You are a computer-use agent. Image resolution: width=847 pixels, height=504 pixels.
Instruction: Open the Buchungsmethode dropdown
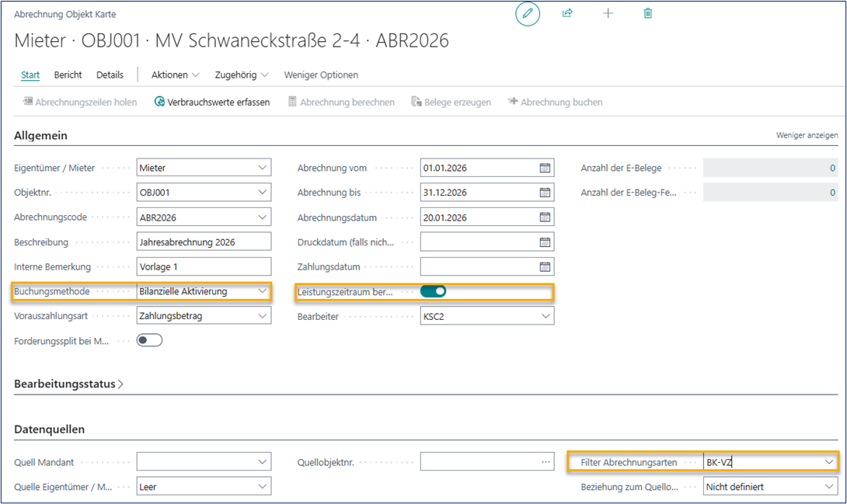pyautogui.click(x=262, y=292)
